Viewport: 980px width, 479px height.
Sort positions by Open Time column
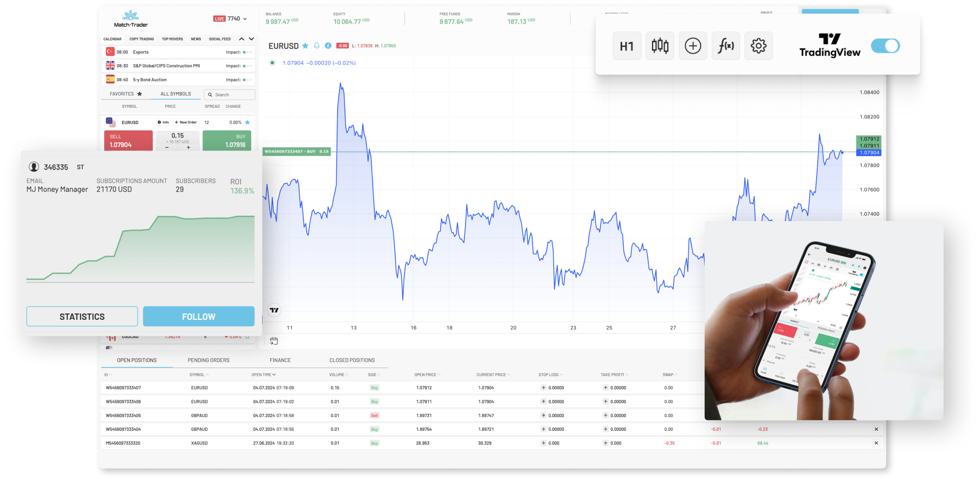point(263,375)
